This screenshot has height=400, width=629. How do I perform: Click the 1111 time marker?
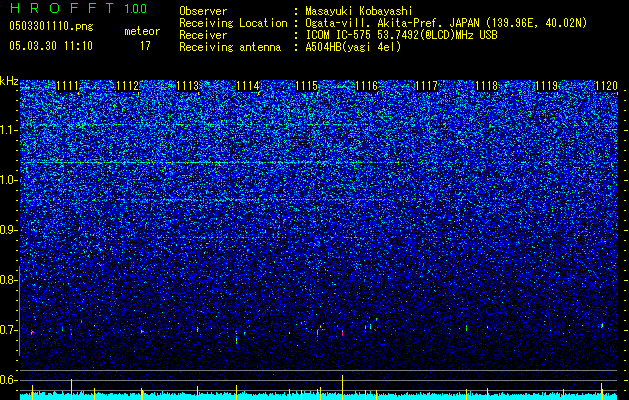tap(67, 86)
